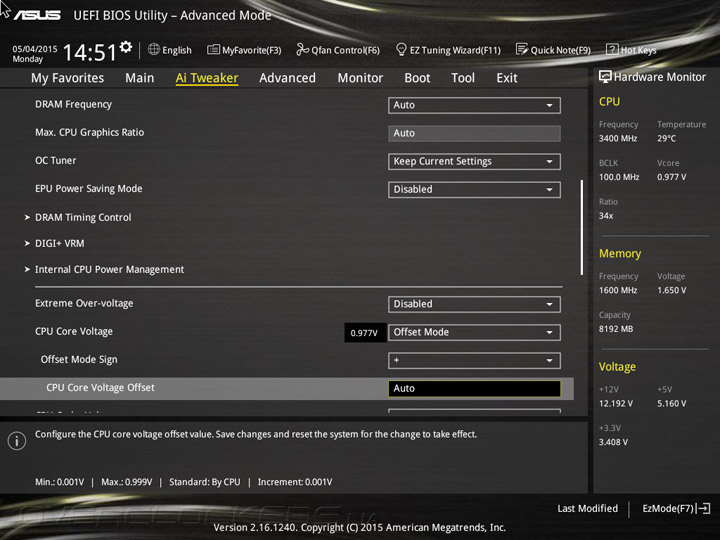This screenshot has height=540, width=720.
Task: Click the CPU Core Voltage Offset field
Action: (474, 388)
